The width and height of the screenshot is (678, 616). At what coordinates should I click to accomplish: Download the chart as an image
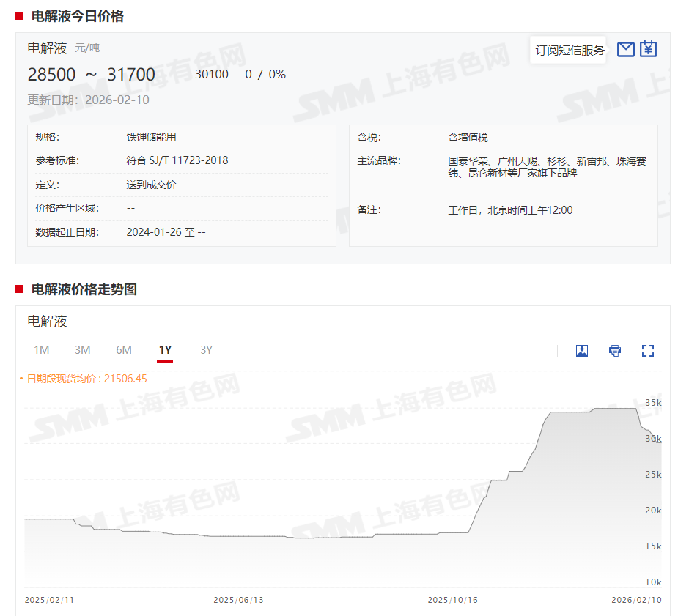(582, 350)
